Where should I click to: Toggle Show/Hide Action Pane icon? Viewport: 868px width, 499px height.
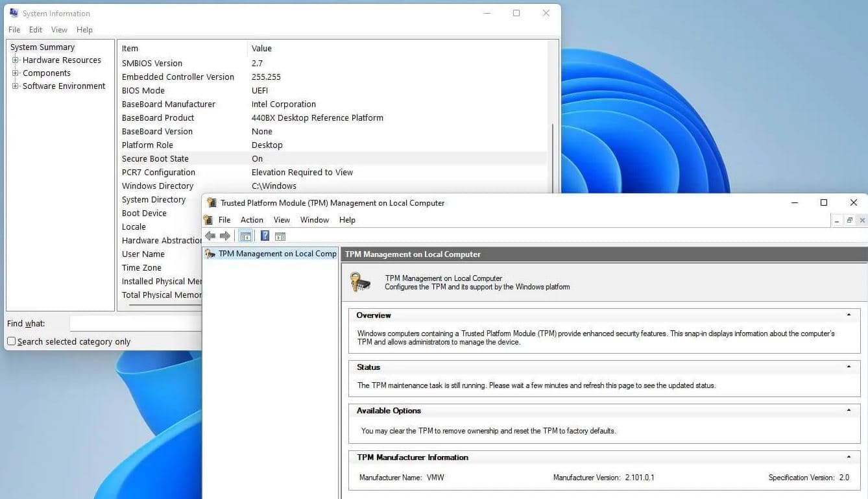click(x=280, y=236)
